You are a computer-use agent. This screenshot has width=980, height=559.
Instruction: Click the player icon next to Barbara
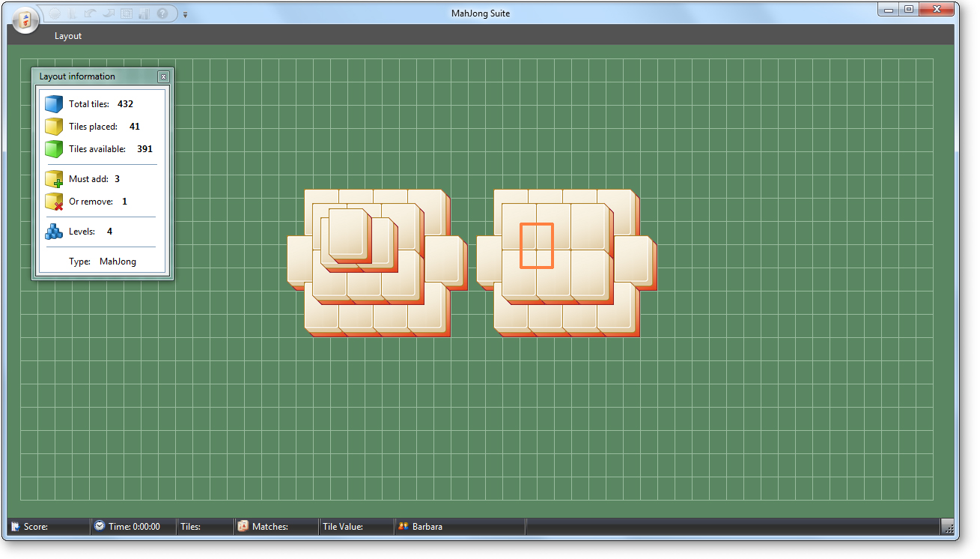(404, 526)
